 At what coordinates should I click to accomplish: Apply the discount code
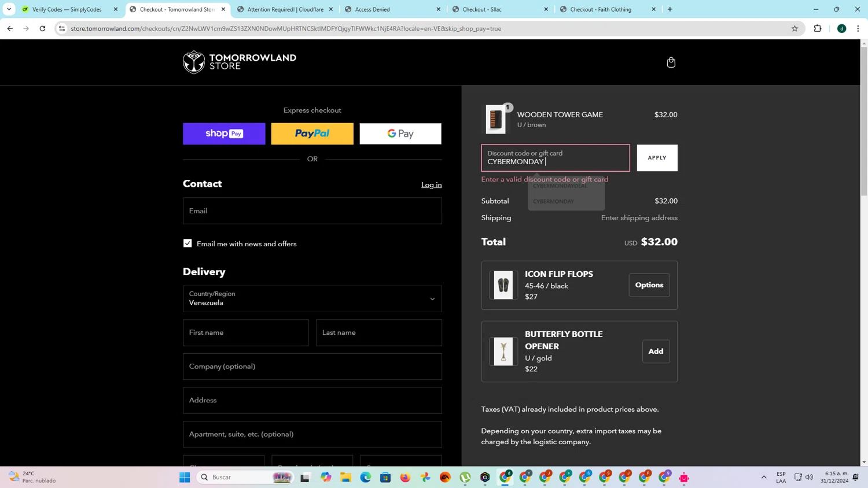click(x=657, y=158)
